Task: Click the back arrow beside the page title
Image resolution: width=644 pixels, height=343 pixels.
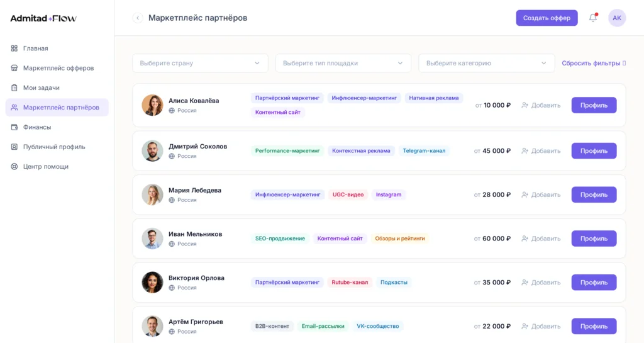Action: click(x=138, y=18)
